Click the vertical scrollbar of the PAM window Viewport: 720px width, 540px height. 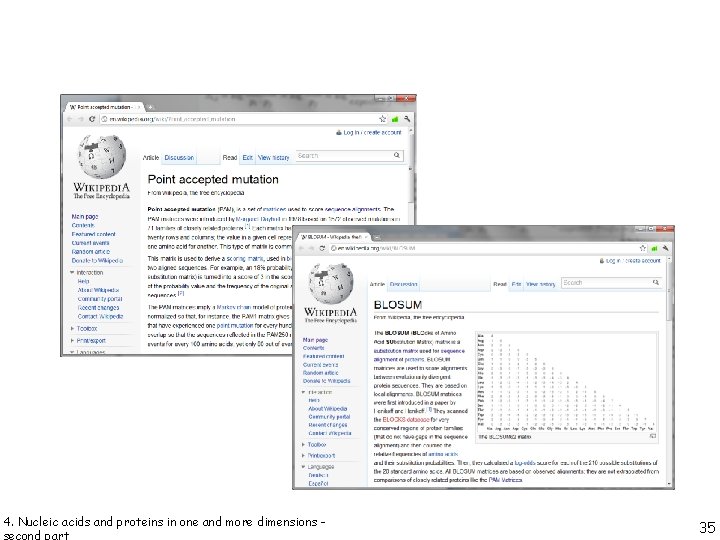point(411,174)
